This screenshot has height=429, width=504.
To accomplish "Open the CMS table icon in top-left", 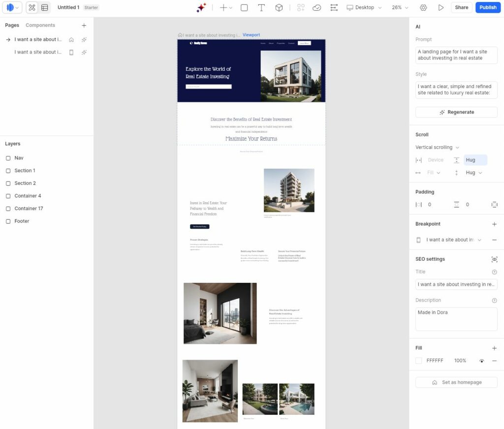I will (45, 7).
